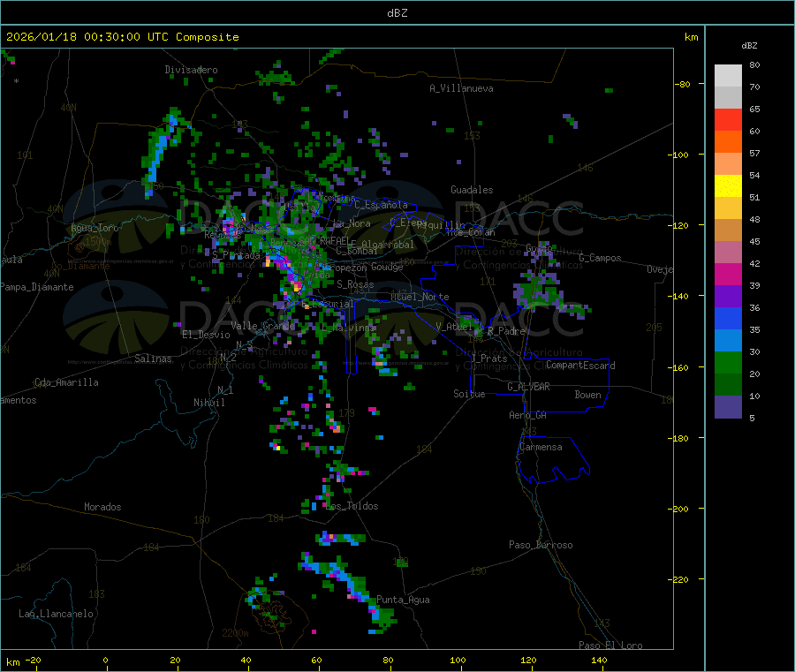
Task: Click the light blue 30-35 dBZ swatch
Action: 728,341
